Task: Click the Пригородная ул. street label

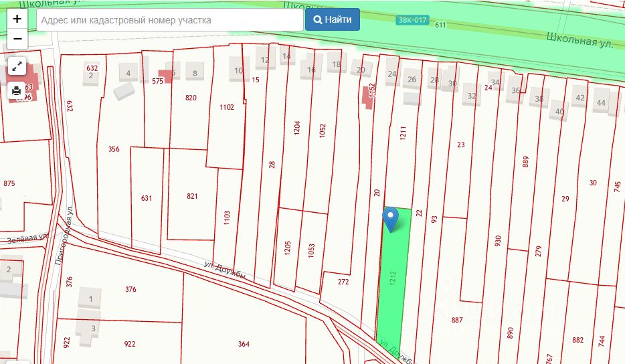Action: click(x=64, y=236)
